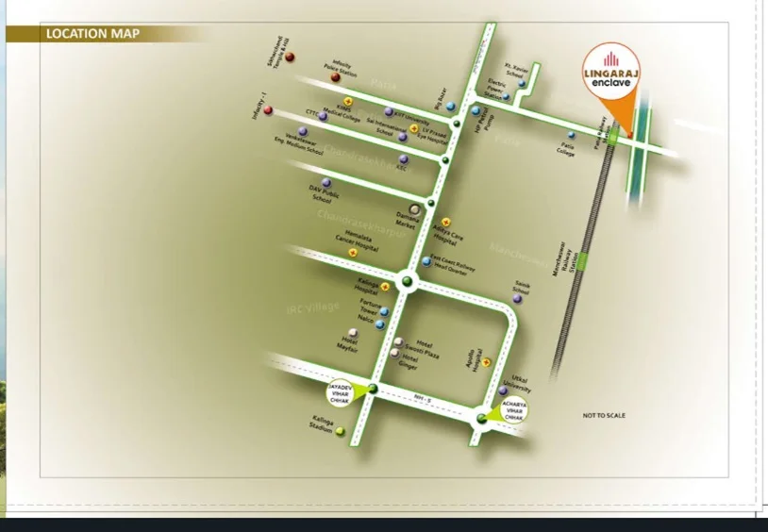Image resolution: width=768 pixels, height=532 pixels.
Task: Select the Apollo Hospital marker
Action: coord(486,362)
